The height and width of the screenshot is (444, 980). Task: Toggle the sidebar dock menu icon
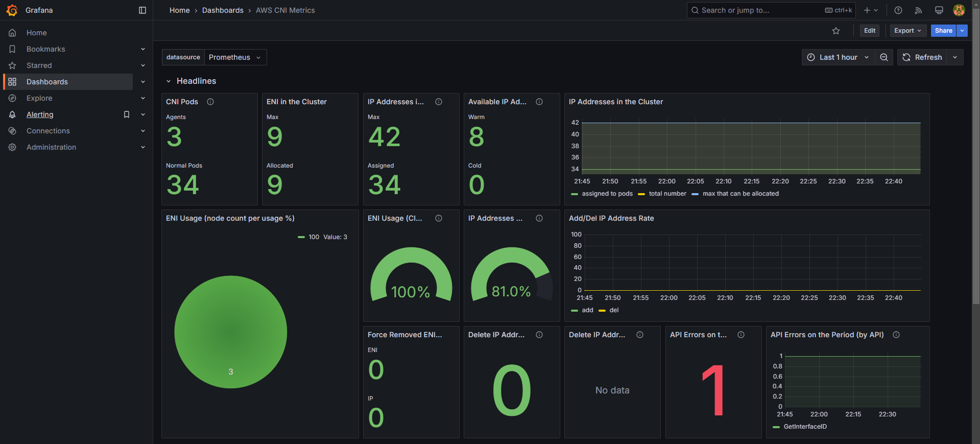142,10
